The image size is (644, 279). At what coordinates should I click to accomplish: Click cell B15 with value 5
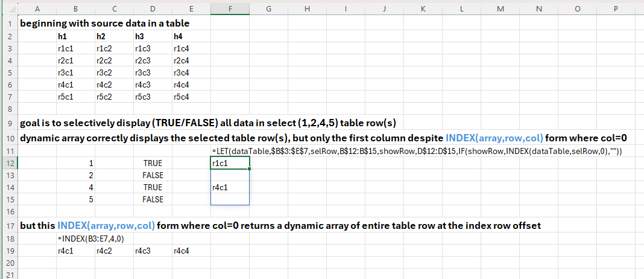76,199
